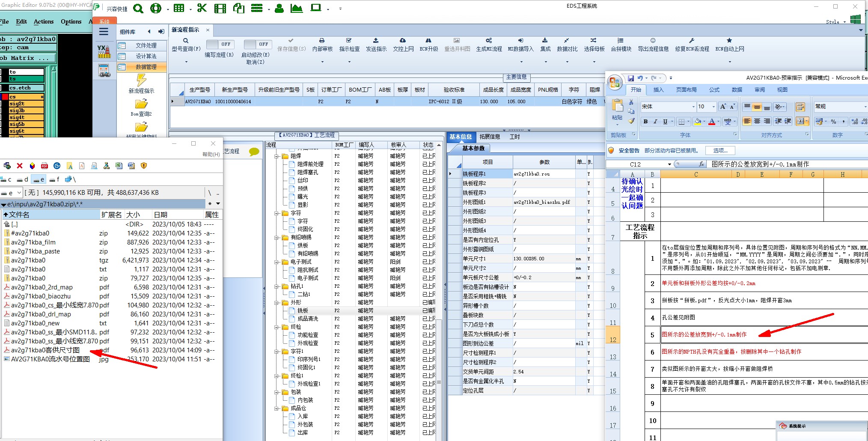This screenshot has height=441, width=868.
Task: Click the Excel format painter brush icon
Action: pyautogui.click(x=631, y=121)
